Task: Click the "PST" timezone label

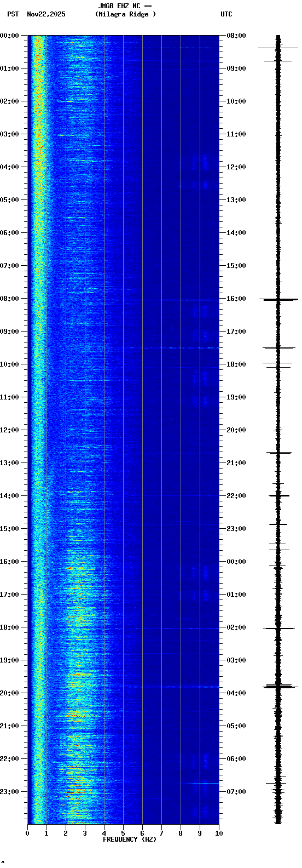Action: [x=13, y=14]
